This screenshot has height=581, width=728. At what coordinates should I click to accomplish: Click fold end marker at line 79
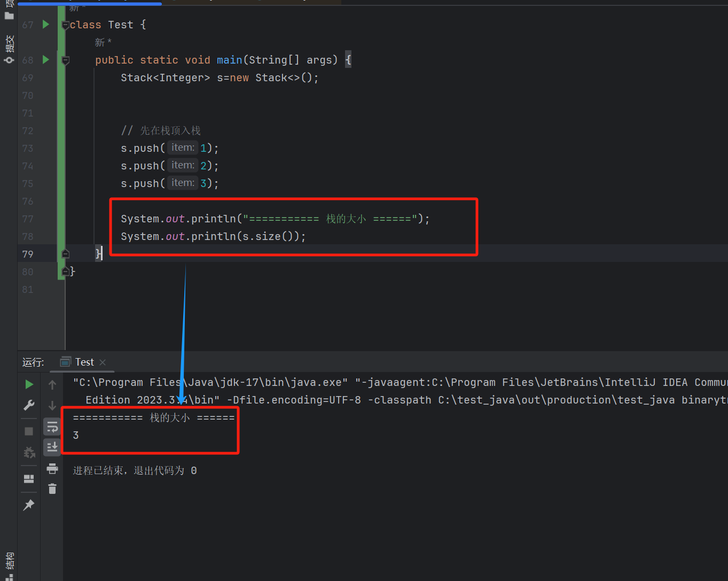coord(65,254)
